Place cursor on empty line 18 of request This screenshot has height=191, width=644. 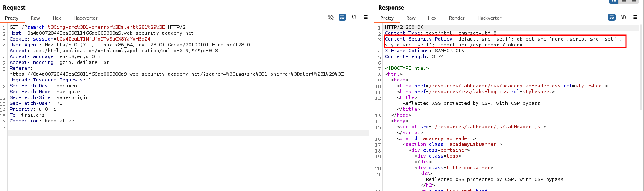[188, 133]
